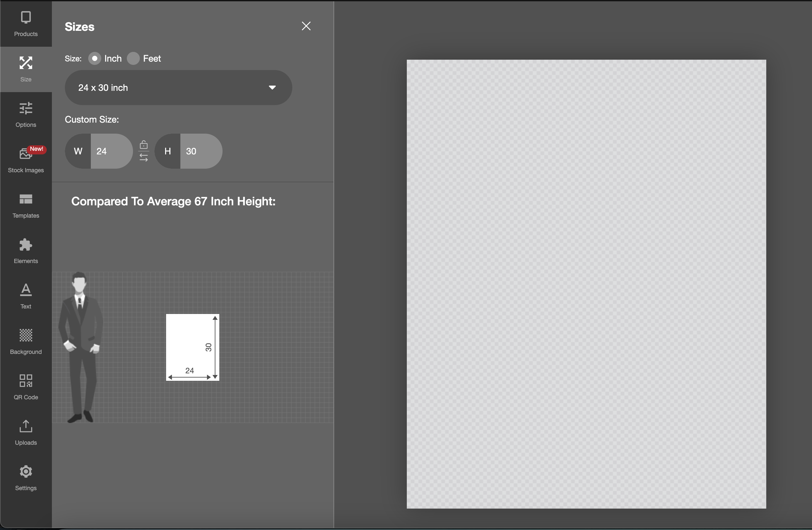Select the Feet radio button
Screen dimensions: 812x530
tap(133, 59)
